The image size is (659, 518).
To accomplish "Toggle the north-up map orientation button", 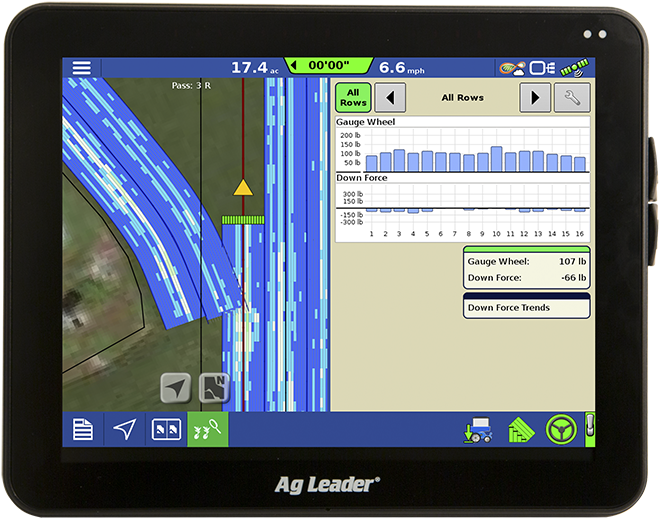I will (214, 388).
